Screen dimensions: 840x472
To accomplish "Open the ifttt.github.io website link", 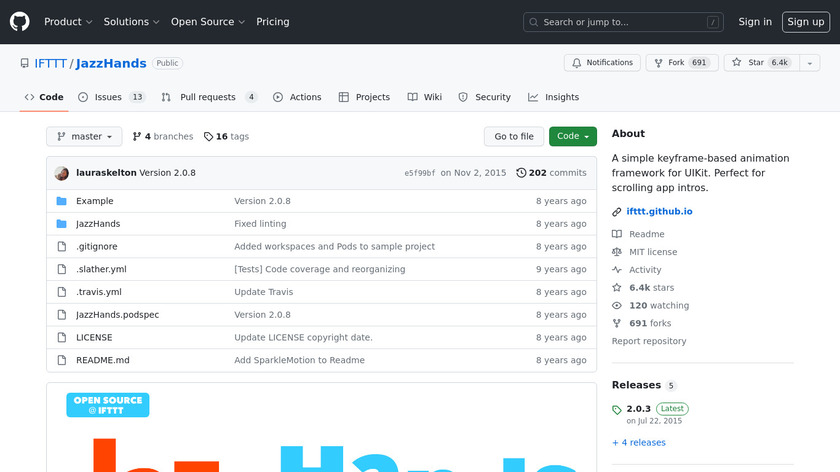I will point(659,212).
